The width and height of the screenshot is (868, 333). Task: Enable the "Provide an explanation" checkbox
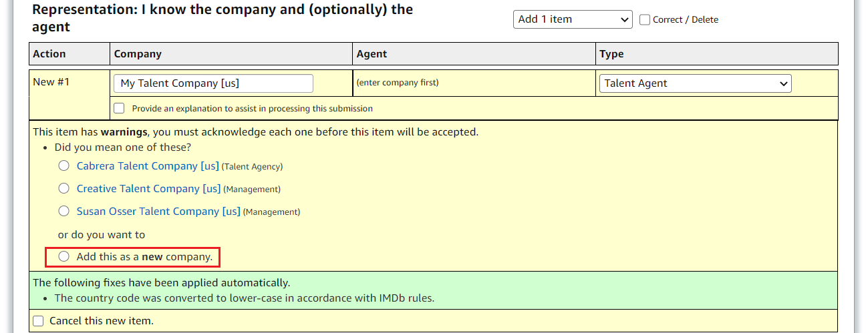120,108
